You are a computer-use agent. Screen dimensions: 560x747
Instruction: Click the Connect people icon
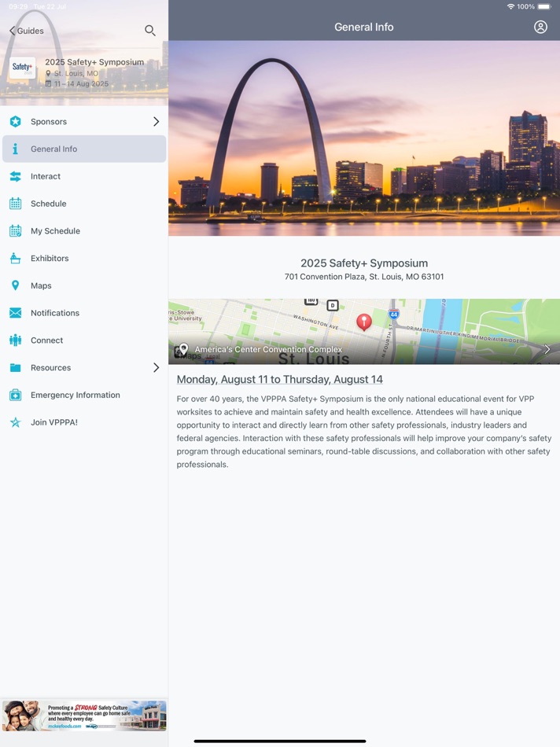pos(15,340)
